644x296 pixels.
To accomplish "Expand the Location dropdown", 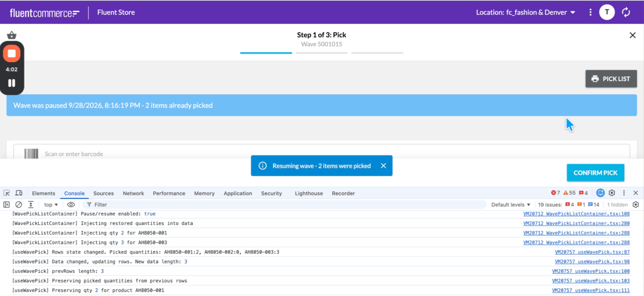I will pyautogui.click(x=525, y=12).
